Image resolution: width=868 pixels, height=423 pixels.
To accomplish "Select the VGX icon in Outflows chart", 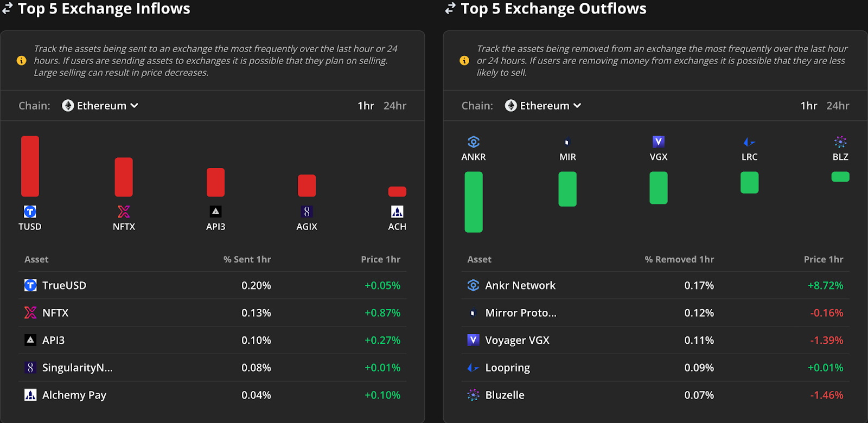I will pos(659,142).
